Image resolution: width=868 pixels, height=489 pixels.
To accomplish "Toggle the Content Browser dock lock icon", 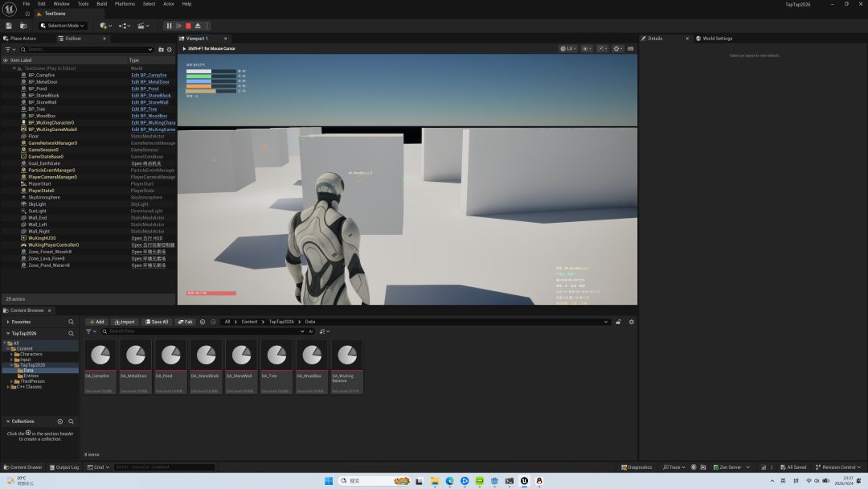I will (x=618, y=322).
